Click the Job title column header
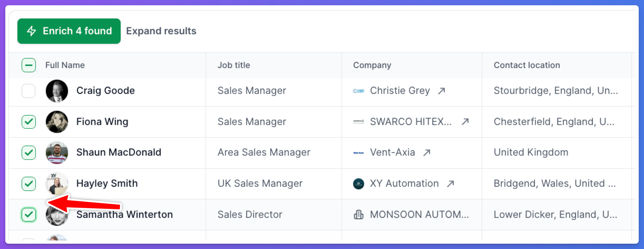 point(234,65)
